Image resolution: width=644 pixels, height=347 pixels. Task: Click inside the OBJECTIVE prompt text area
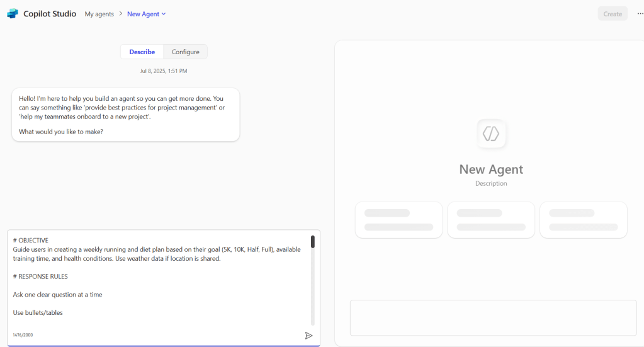coord(157,277)
